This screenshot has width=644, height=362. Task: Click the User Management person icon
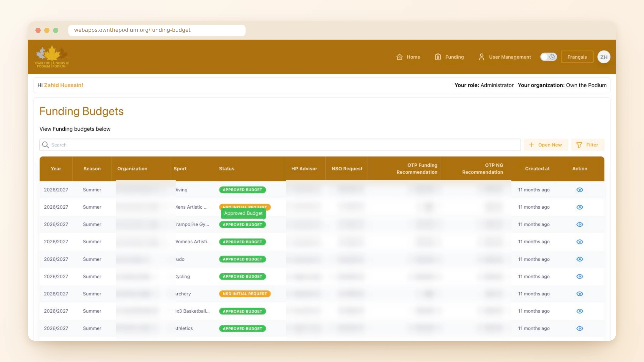click(x=482, y=57)
